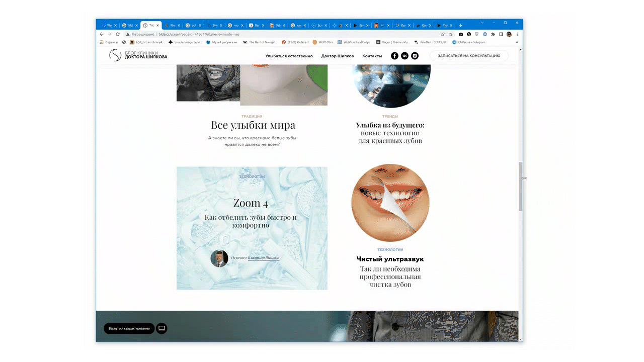Switch to the 'but' Google tab

193,25
